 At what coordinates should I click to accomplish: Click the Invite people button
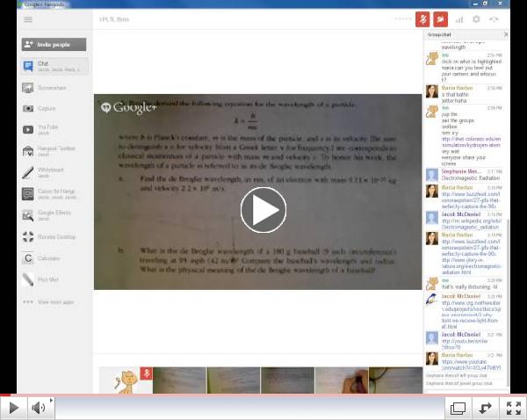[x=54, y=44]
